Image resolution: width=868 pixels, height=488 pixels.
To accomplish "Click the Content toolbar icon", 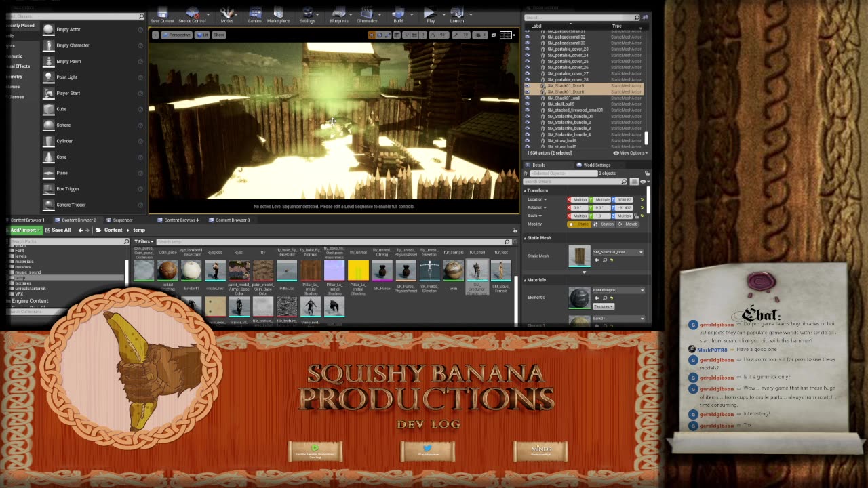I will pyautogui.click(x=255, y=14).
